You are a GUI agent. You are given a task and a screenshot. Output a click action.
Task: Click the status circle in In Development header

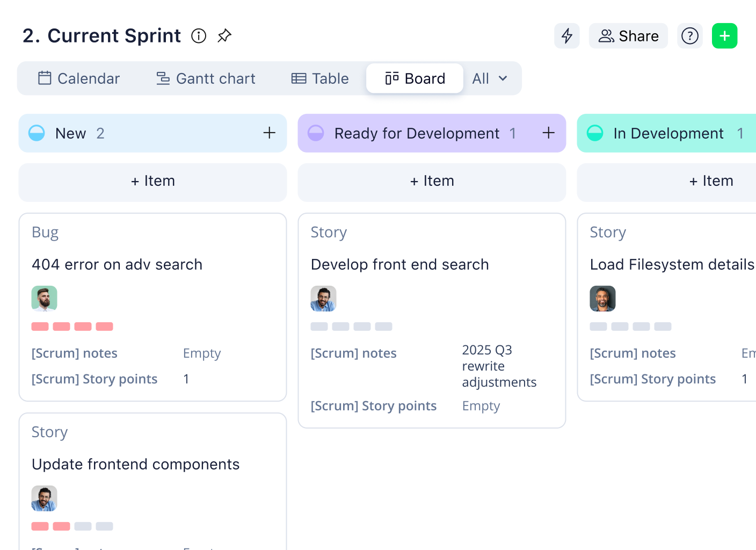(x=594, y=133)
